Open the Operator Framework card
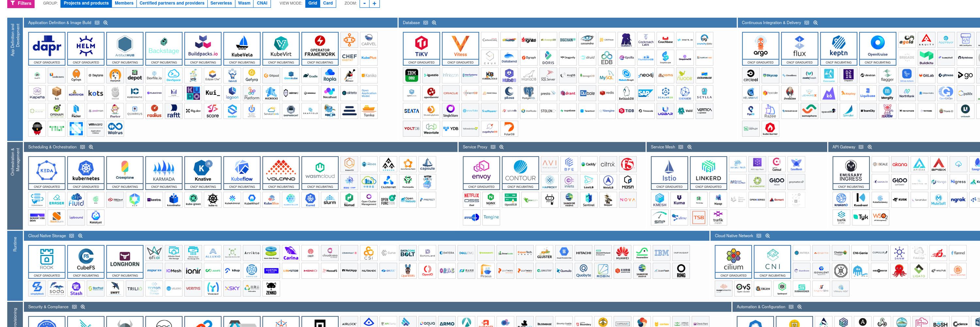Screen dimensions: 980x327 click(320, 49)
